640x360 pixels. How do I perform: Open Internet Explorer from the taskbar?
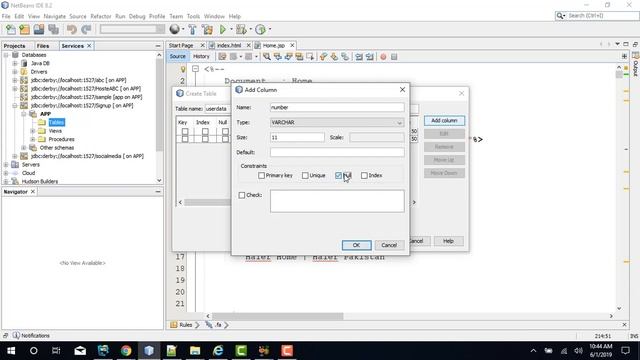(x=218, y=351)
